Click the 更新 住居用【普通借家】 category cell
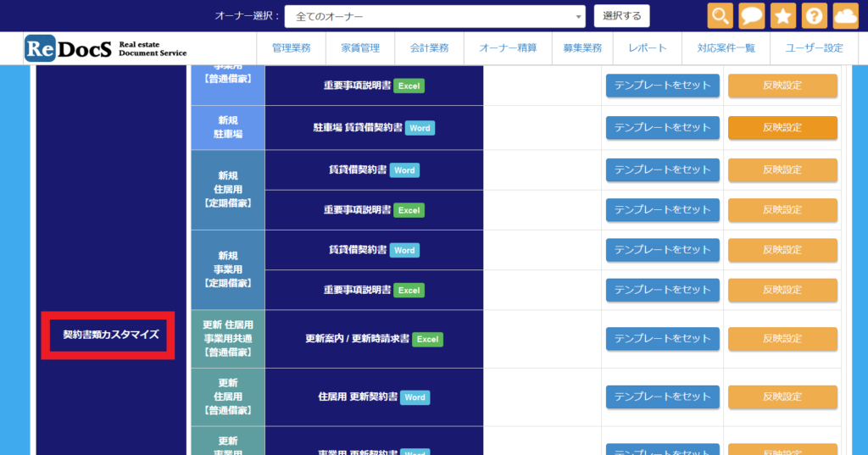This screenshot has width=868, height=455. tap(228, 397)
